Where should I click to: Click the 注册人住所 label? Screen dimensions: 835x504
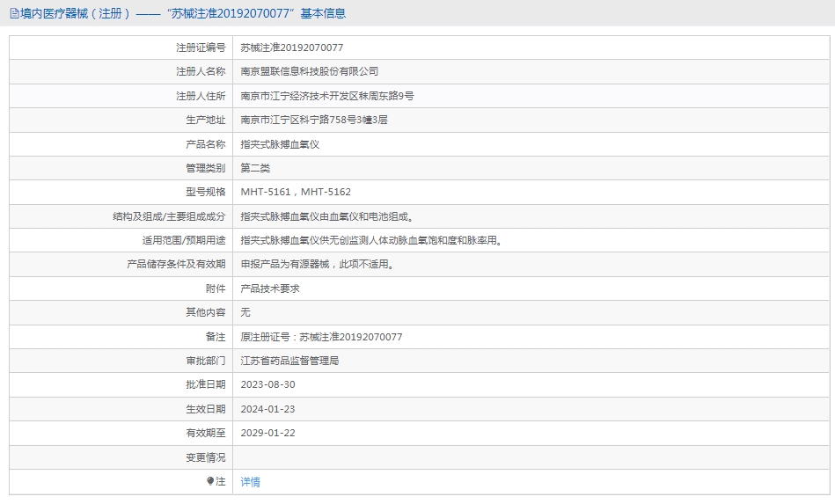coord(201,96)
